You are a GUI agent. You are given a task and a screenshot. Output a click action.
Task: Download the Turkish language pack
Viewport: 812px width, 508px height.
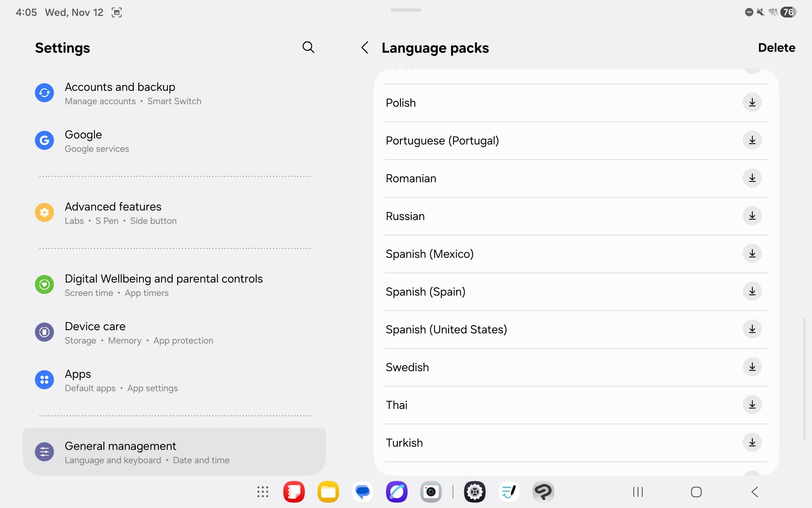click(x=752, y=443)
